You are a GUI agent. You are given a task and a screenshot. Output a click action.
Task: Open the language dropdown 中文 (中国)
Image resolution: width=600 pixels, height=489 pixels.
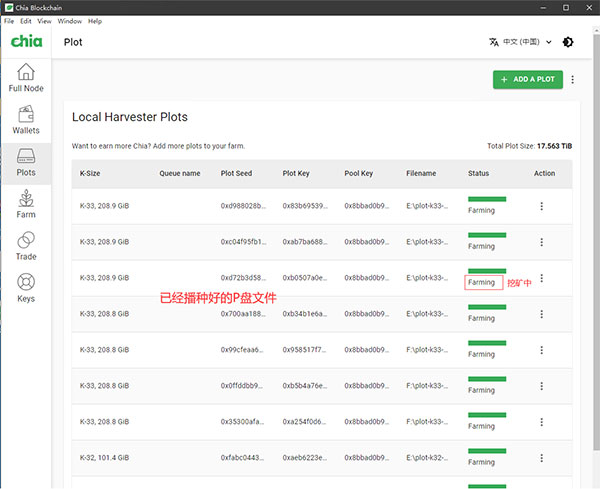(x=527, y=42)
